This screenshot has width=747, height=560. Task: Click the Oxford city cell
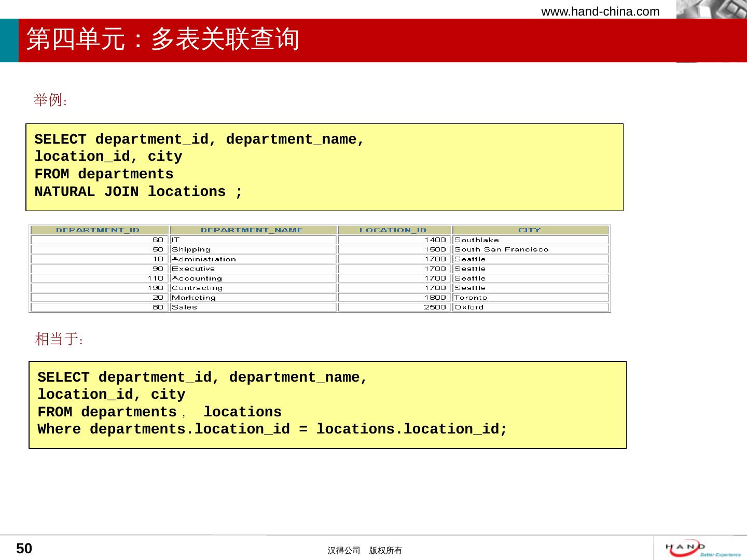[x=468, y=307]
